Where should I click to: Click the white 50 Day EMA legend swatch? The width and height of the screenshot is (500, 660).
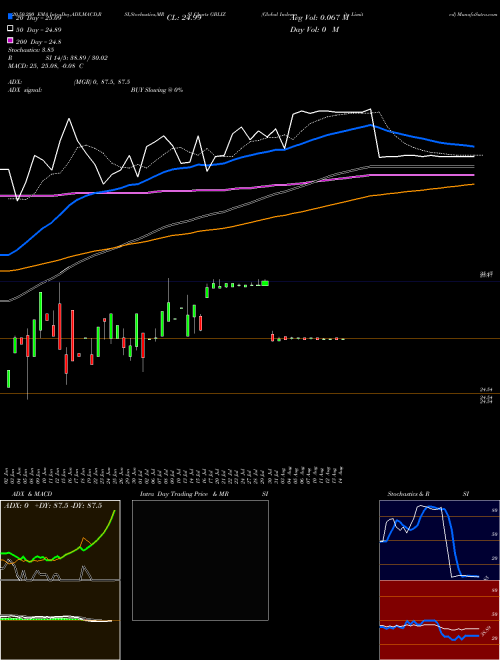(x=10, y=29)
